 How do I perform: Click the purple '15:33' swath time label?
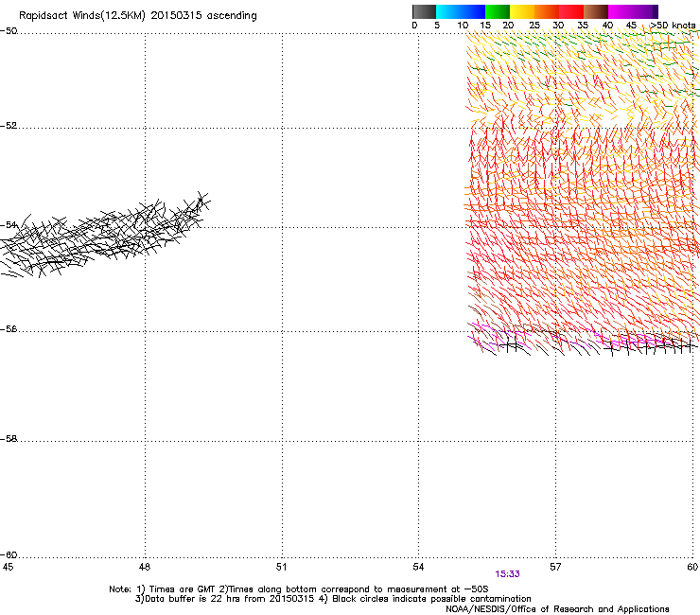pyautogui.click(x=508, y=574)
